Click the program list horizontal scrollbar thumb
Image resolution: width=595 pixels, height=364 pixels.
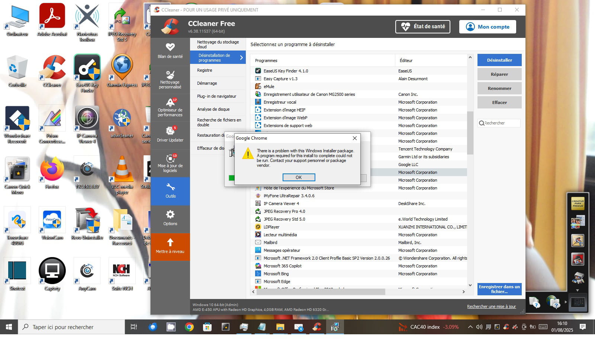pyautogui.click(x=321, y=292)
